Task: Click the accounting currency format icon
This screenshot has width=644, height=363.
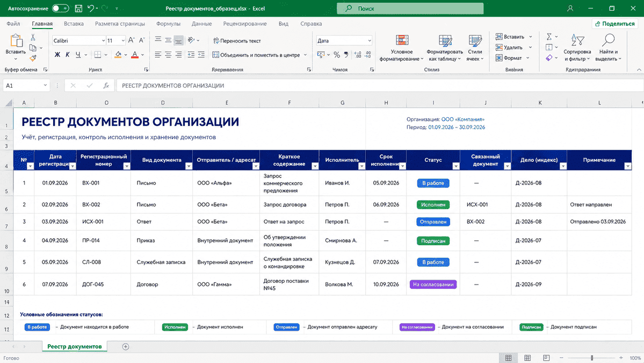Action: click(x=321, y=55)
